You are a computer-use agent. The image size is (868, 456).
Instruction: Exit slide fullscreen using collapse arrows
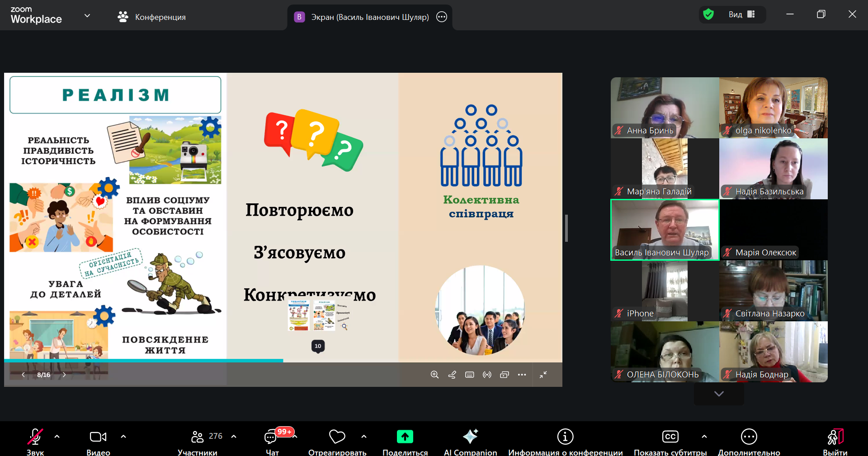pyautogui.click(x=543, y=375)
